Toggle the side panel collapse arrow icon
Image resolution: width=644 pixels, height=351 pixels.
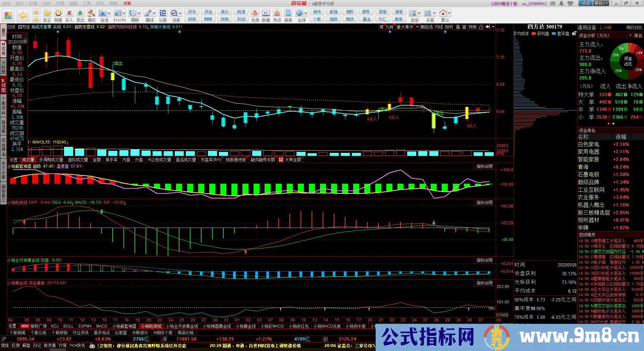pos(488,27)
